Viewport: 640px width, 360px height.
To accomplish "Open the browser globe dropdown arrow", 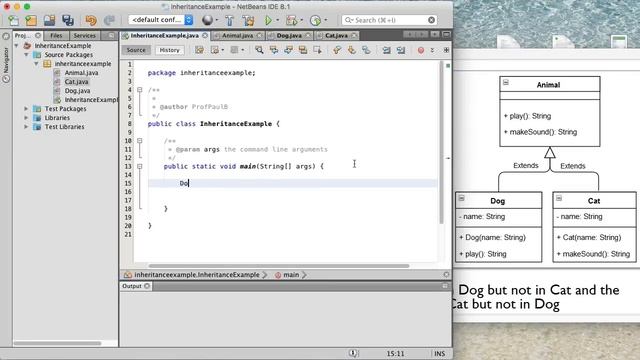I will coord(216,20).
